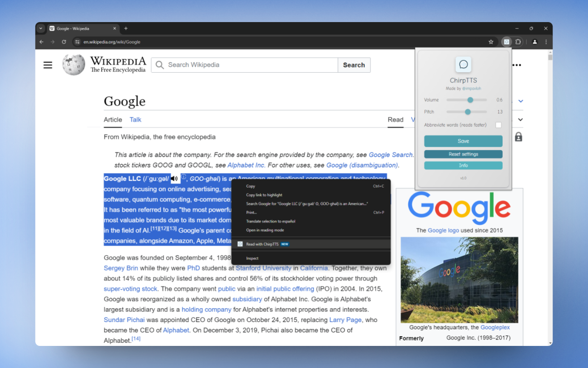Reload the page with the refresh icon
Viewport: 588px width, 368px height.
[64, 42]
